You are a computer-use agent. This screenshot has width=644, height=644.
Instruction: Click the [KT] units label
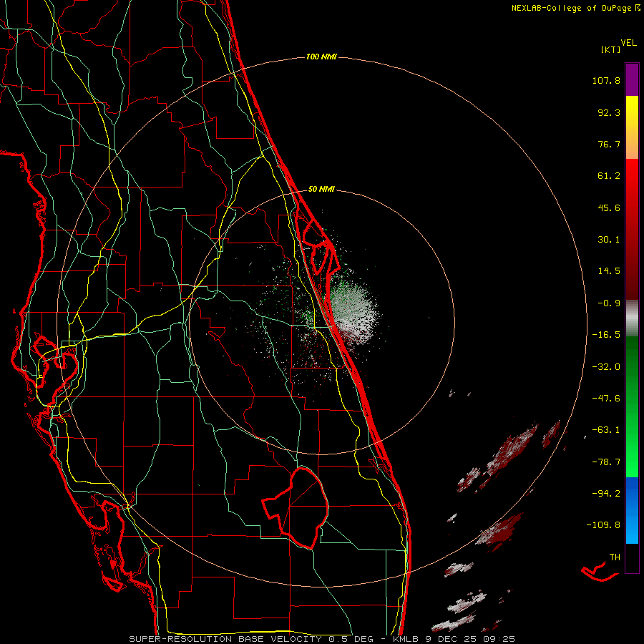[x=610, y=49]
